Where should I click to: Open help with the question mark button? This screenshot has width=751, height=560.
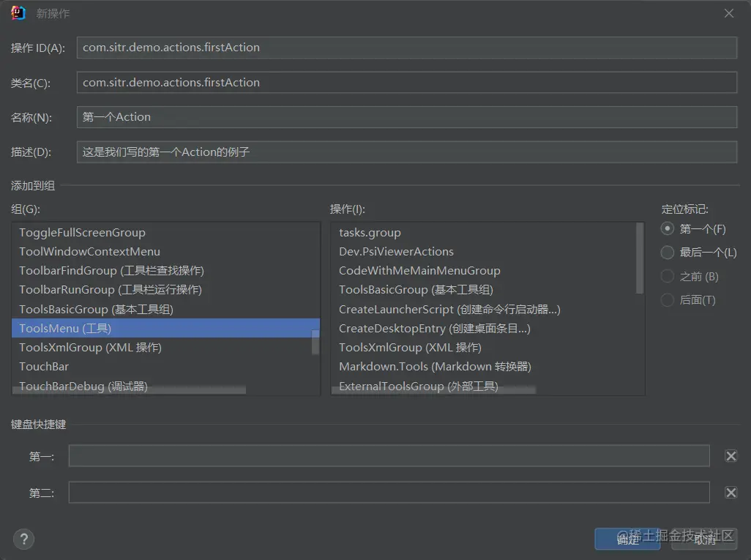point(24,539)
